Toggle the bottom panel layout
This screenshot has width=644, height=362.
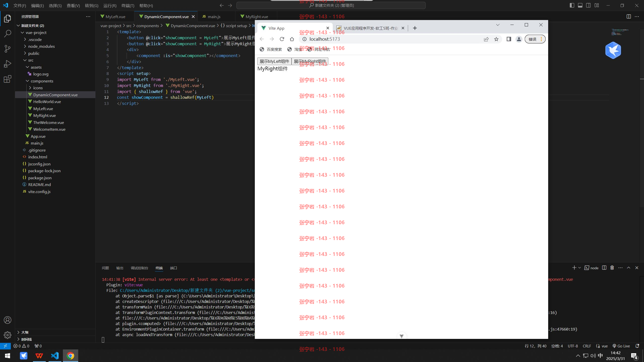580,5
